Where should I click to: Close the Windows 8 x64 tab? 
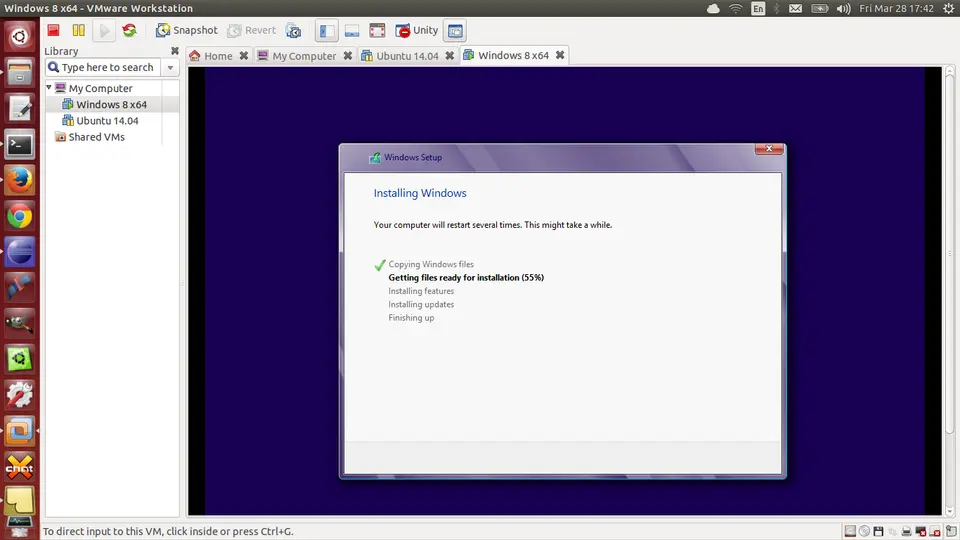(560, 55)
